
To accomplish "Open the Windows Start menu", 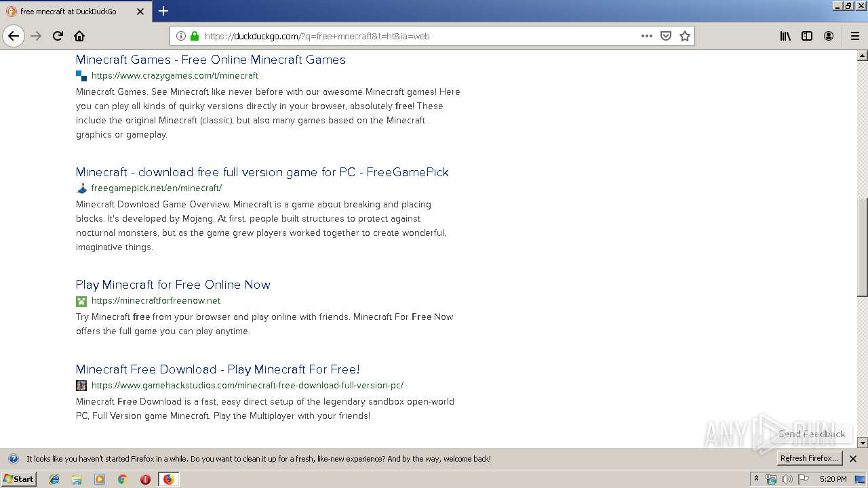I will click(x=19, y=479).
